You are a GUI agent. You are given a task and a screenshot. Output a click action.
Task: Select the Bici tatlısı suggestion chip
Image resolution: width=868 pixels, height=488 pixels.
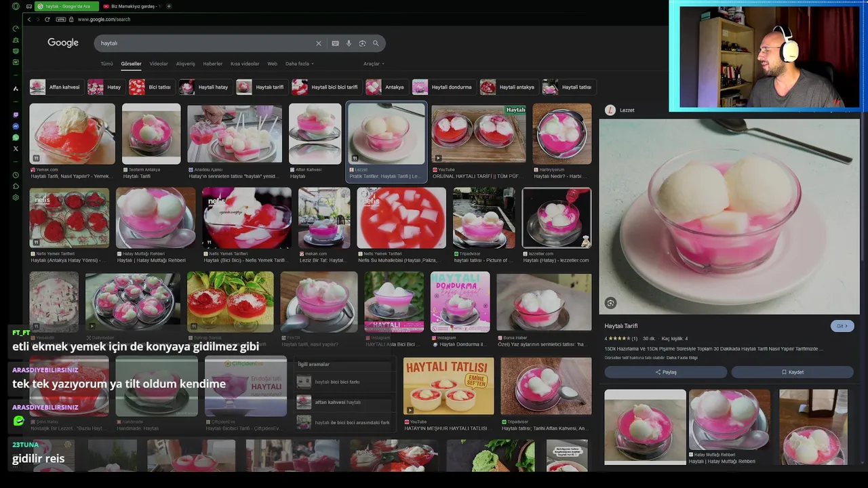click(151, 87)
